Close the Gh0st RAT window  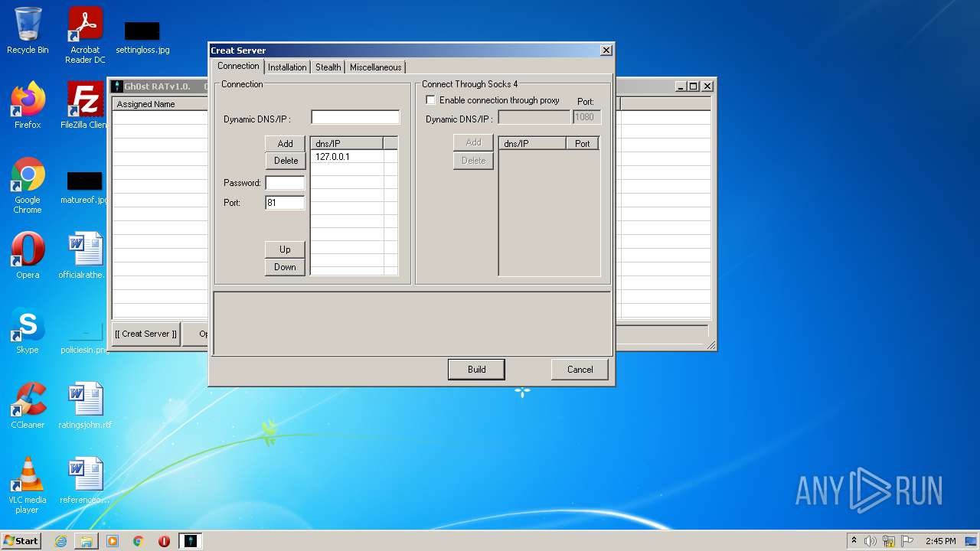click(x=707, y=86)
